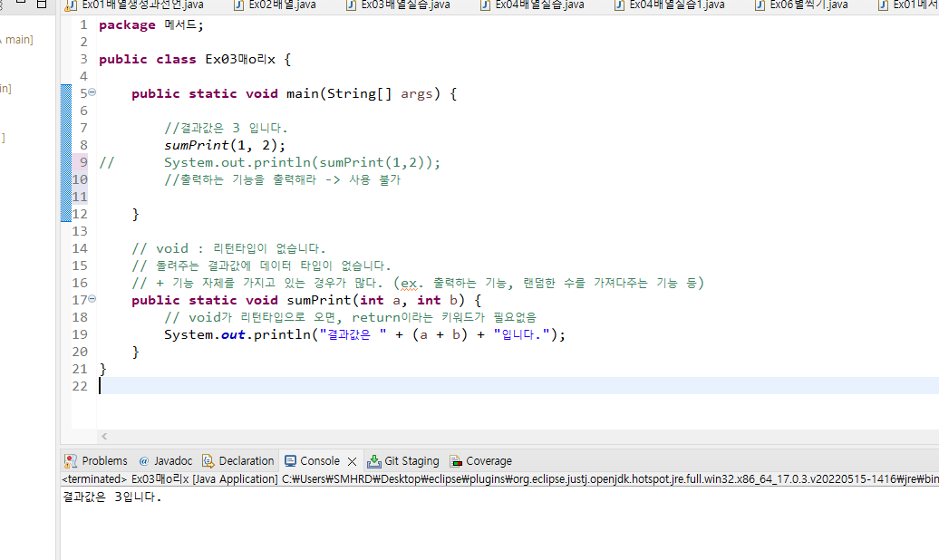Click comment about void and return keyword on line 18
Screen dimensions: 939x560
351,317
